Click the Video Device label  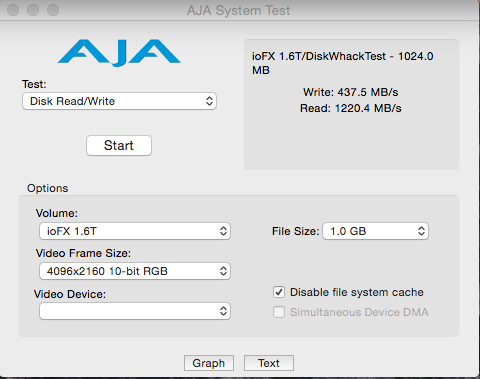(70, 294)
